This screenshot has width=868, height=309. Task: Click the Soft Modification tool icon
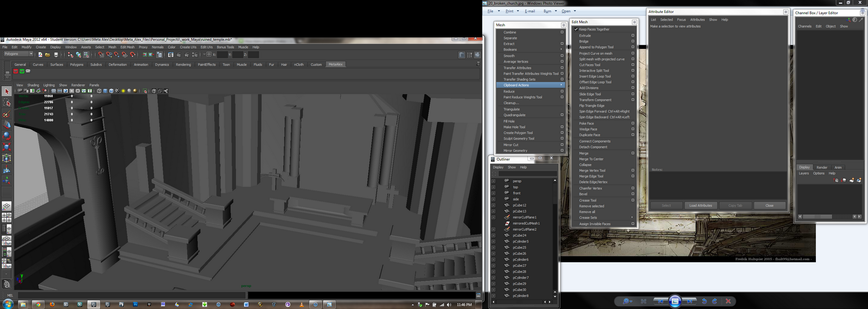click(x=7, y=169)
